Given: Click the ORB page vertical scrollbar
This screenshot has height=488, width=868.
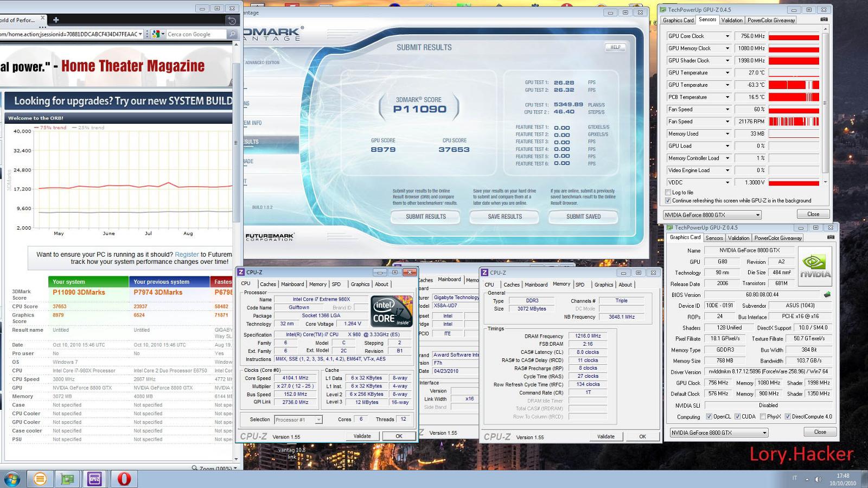Looking at the screenshot, I should click(236, 143).
